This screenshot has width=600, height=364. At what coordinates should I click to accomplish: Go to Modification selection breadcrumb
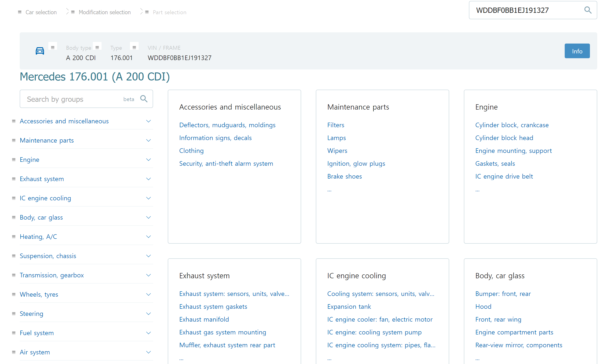coord(105,12)
